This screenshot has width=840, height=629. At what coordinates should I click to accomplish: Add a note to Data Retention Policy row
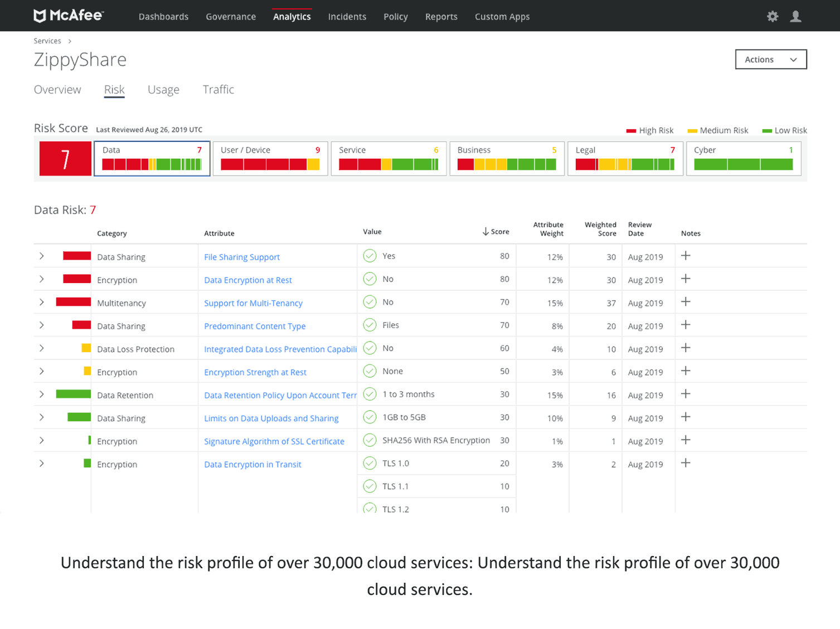(686, 394)
